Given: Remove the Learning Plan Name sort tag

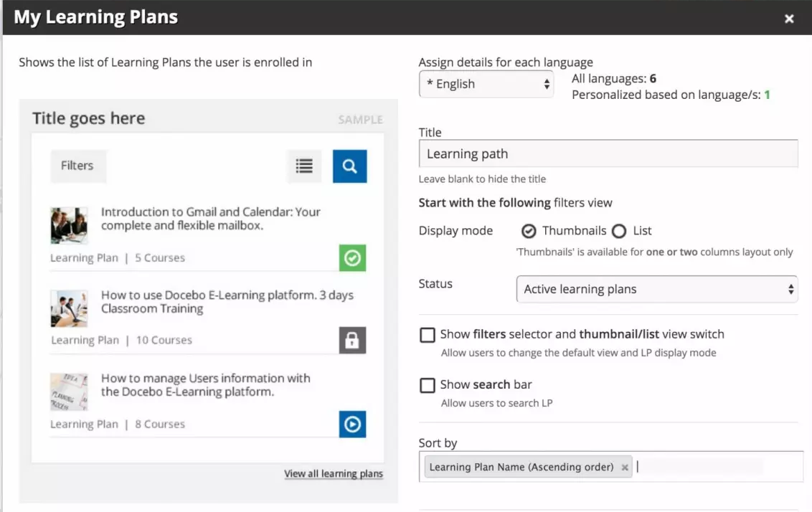Looking at the screenshot, I should pyautogui.click(x=625, y=467).
